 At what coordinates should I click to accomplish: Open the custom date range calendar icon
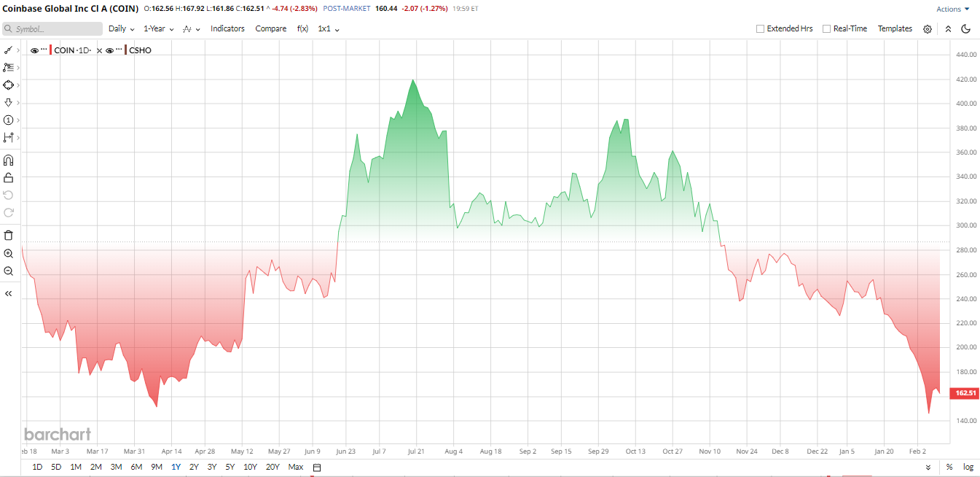(x=317, y=467)
